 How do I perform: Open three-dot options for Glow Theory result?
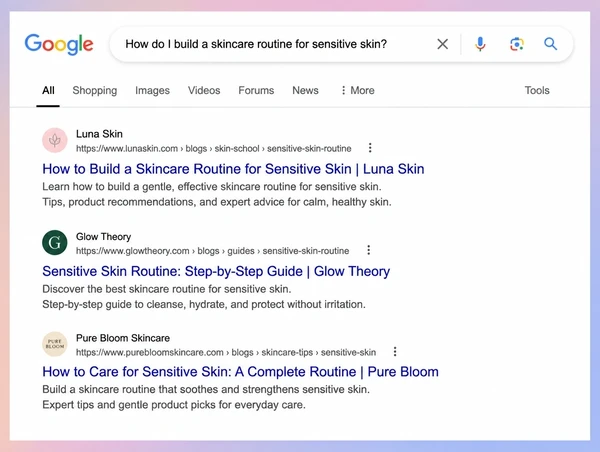click(x=368, y=250)
